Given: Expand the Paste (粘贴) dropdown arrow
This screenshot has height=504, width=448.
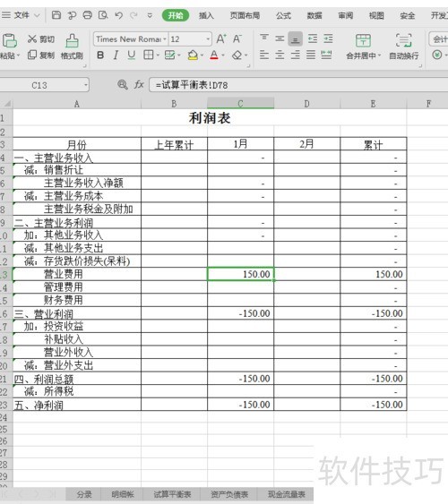Looking at the screenshot, I should [x=18, y=56].
